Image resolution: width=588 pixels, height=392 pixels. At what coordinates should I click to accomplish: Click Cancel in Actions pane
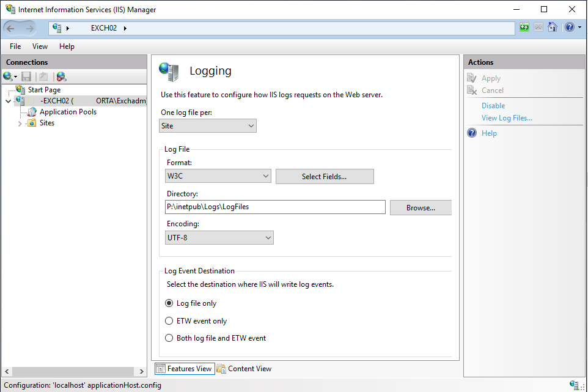coord(493,90)
